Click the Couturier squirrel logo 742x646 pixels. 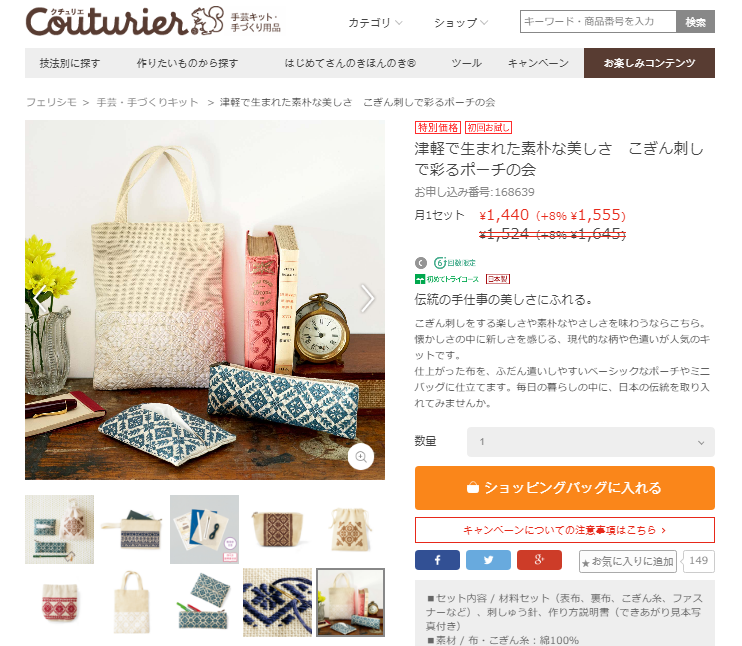click(x=124, y=21)
